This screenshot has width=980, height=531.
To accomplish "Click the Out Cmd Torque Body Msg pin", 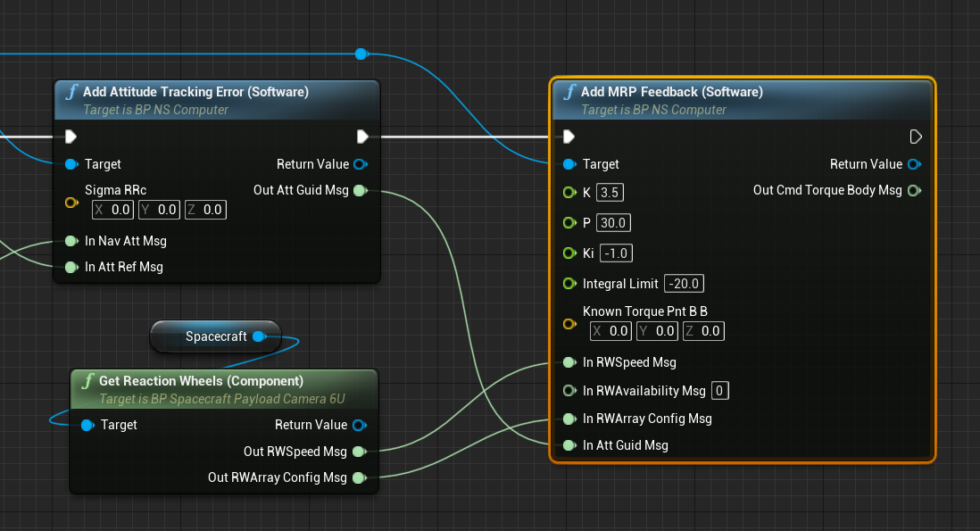I will [914, 190].
